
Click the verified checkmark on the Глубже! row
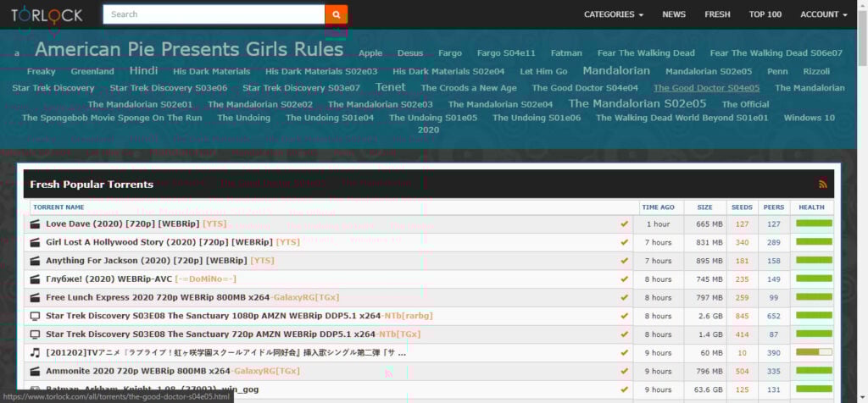tap(625, 279)
